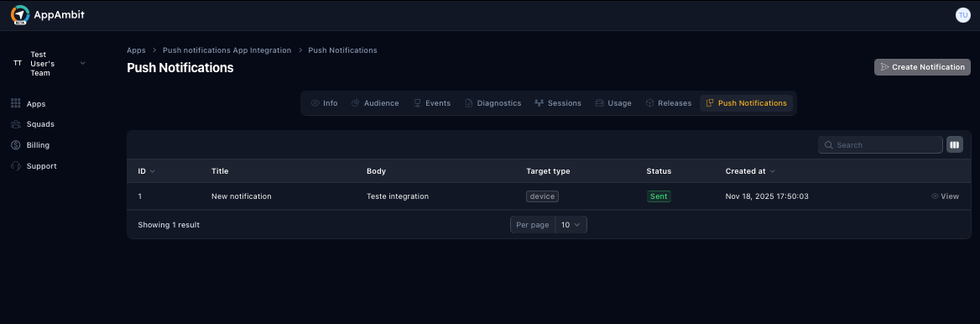This screenshot has height=324, width=980.
Task: Switch to the Info tab
Action: pos(325,103)
